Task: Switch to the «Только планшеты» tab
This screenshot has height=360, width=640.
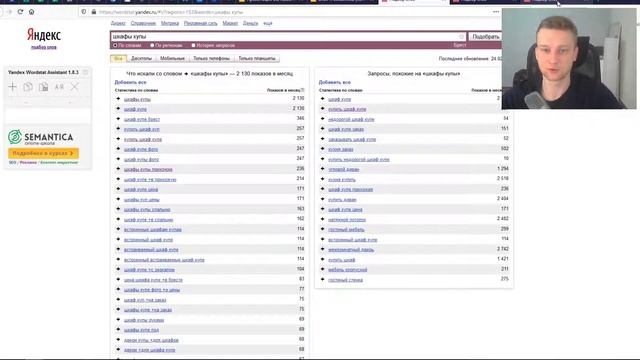Action: click(257, 58)
